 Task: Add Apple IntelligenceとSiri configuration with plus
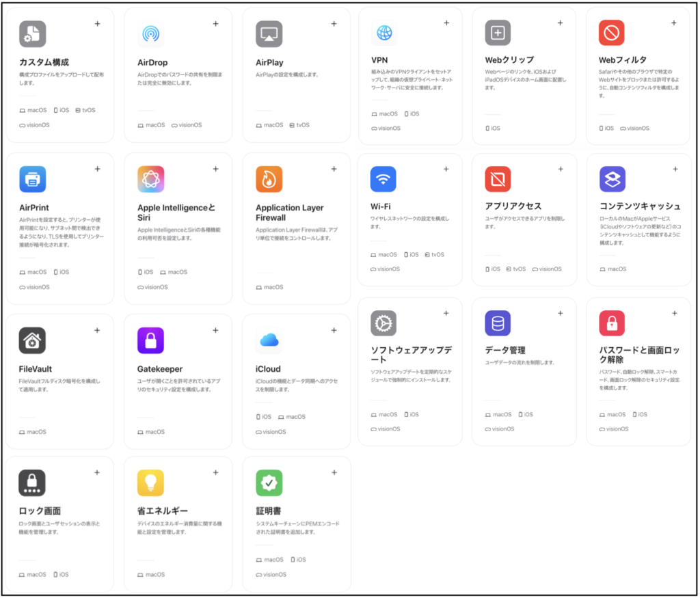pyautogui.click(x=215, y=169)
